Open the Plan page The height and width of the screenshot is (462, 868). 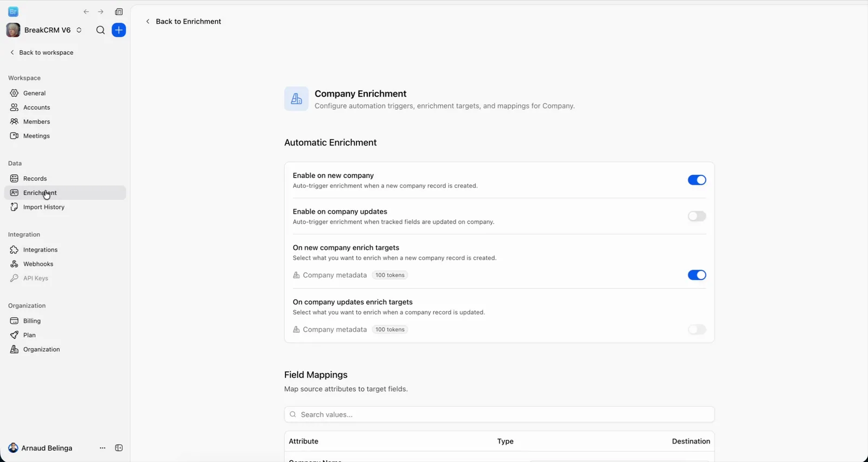pyautogui.click(x=65, y=335)
